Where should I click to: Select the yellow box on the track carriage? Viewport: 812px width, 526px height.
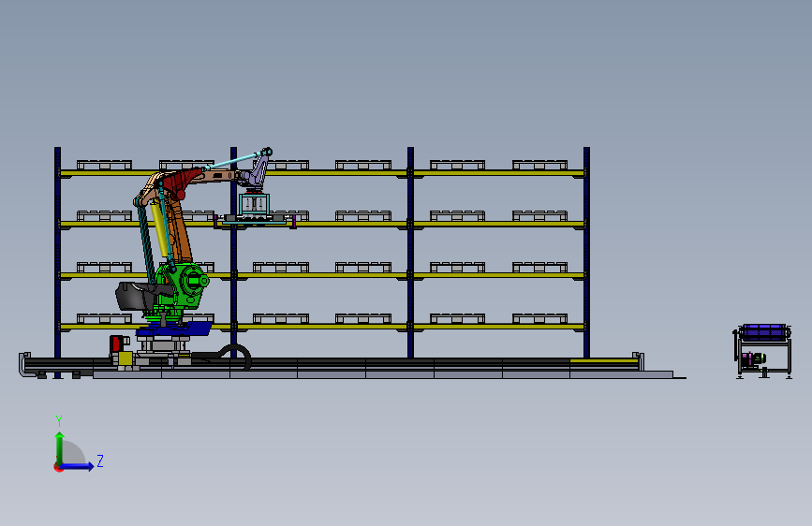pyautogui.click(x=125, y=358)
